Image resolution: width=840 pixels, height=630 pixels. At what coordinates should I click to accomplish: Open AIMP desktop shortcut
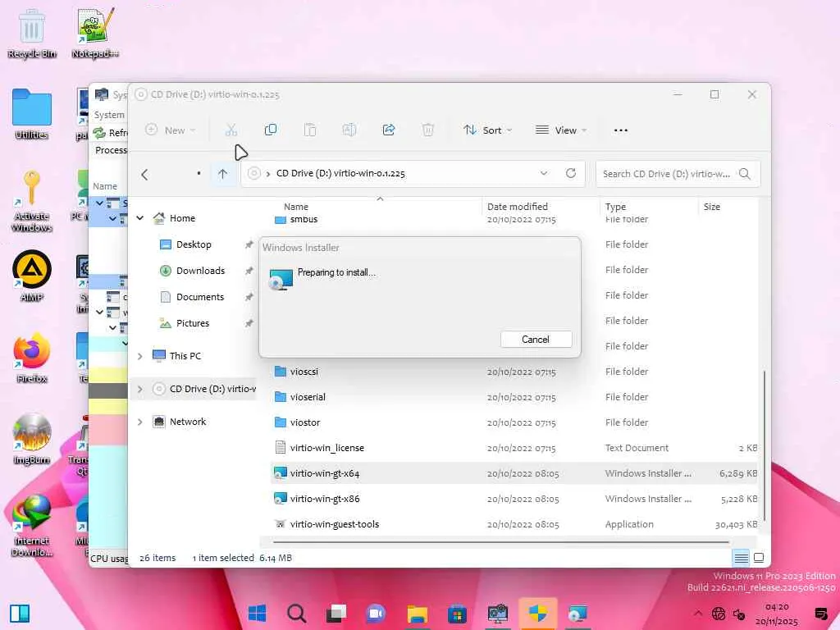point(32,276)
